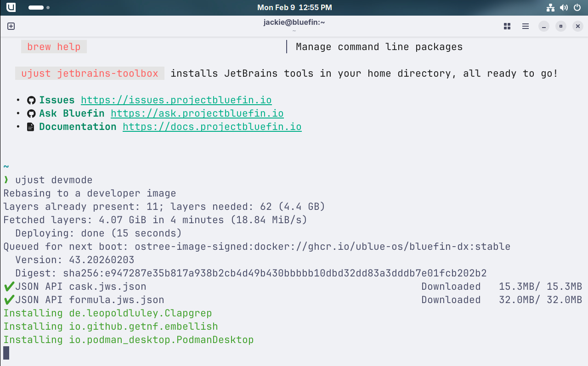Click the active workspace indicator pill
This screenshot has height=366, width=588.
coord(36,7)
